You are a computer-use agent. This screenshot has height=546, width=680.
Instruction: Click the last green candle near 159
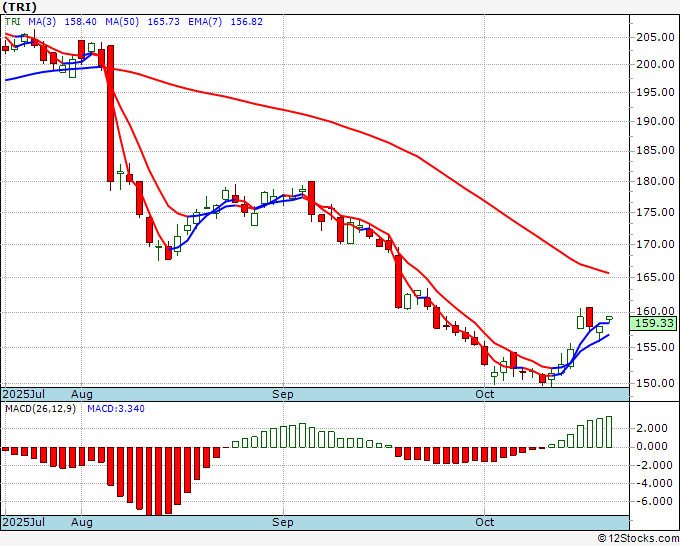point(609,318)
